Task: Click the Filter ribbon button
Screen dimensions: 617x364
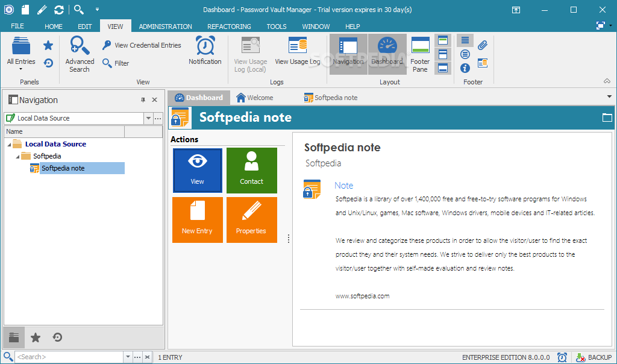Action: click(x=116, y=63)
